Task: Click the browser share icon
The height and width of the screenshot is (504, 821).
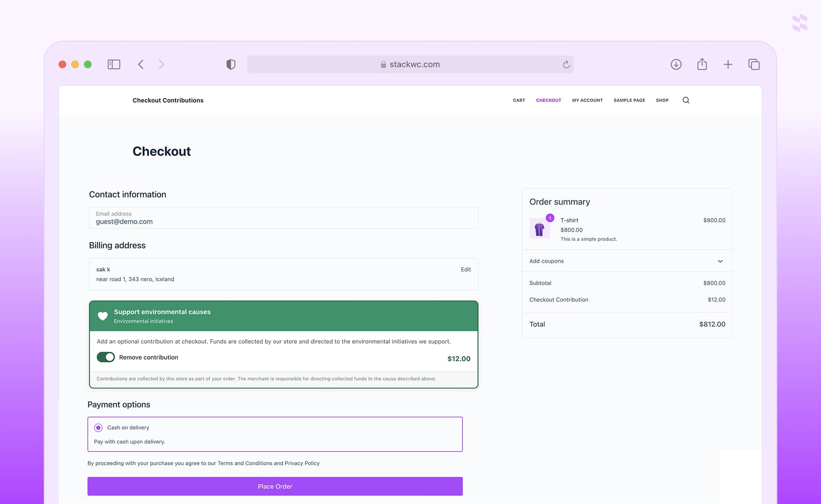Action: click(x=702, y=64)
